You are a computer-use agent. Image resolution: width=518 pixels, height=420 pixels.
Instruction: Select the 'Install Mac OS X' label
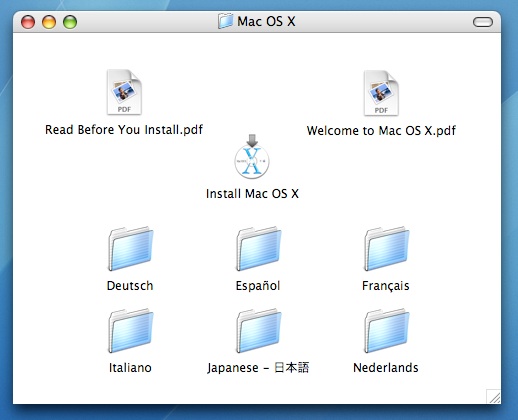tap(252, 194)
